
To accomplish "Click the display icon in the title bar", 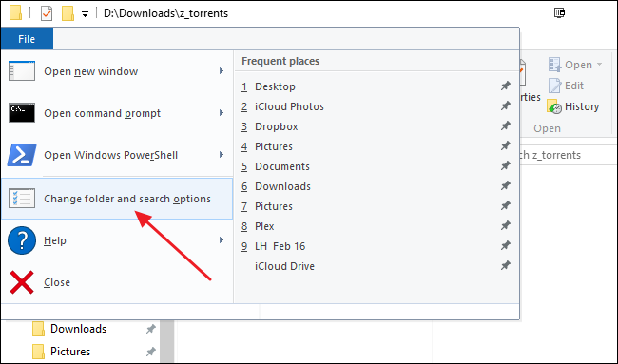I will (559, 12).
